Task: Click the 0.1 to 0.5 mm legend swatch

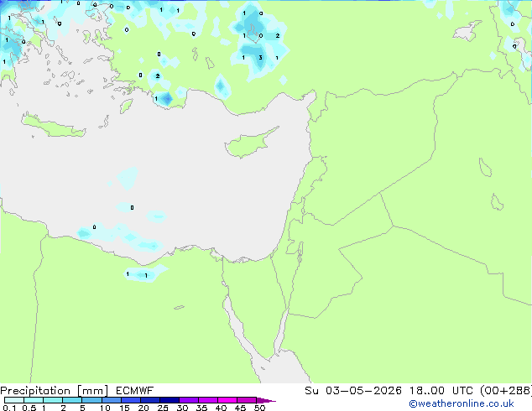Action: coord(14,400)
